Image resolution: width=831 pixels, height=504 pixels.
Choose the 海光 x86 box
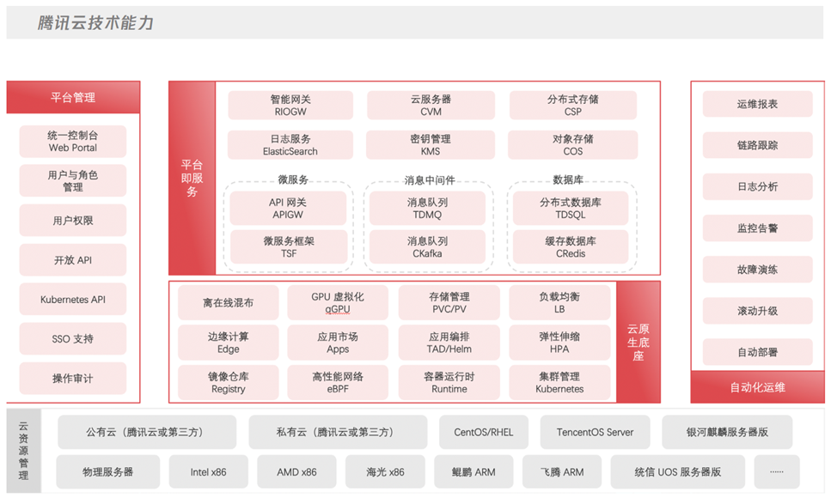[x=385, y=472]
